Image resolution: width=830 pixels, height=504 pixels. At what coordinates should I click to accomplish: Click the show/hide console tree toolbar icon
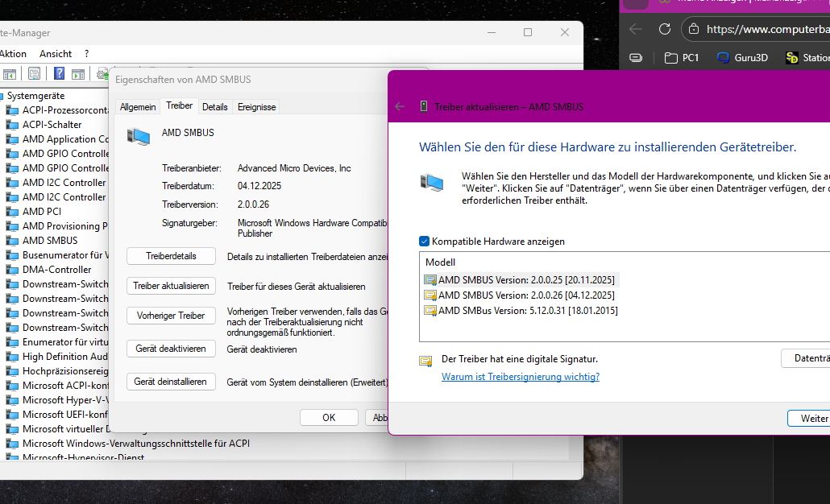click(10, 75)
